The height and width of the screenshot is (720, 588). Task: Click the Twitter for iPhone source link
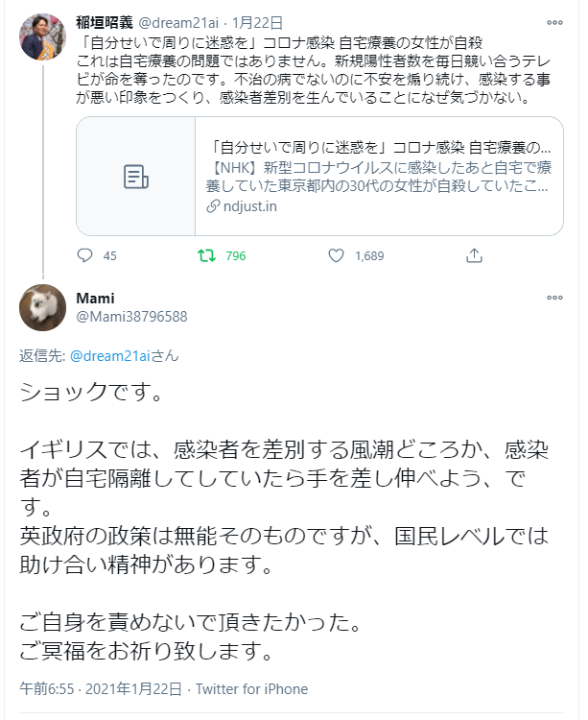(250, 689)
